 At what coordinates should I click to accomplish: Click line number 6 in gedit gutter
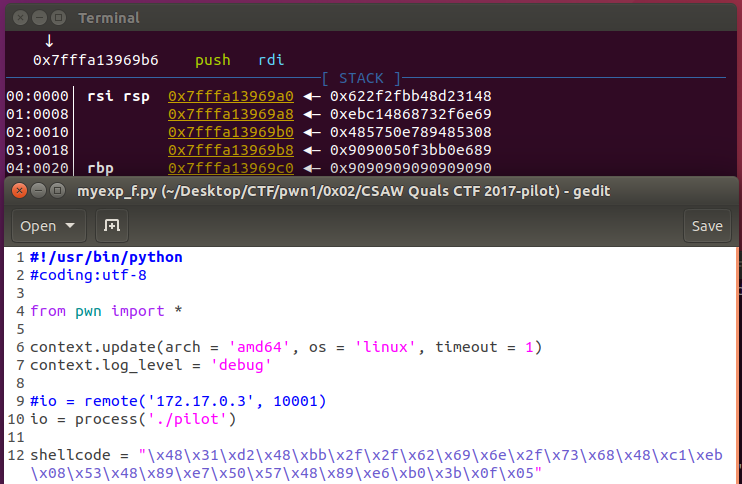point(20,347)
